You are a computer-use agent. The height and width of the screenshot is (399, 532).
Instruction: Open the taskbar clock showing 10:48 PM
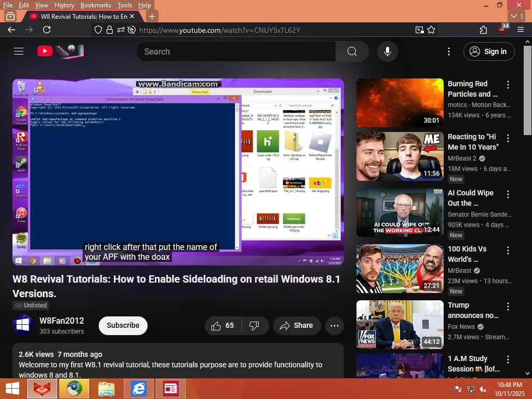(510, 389)
